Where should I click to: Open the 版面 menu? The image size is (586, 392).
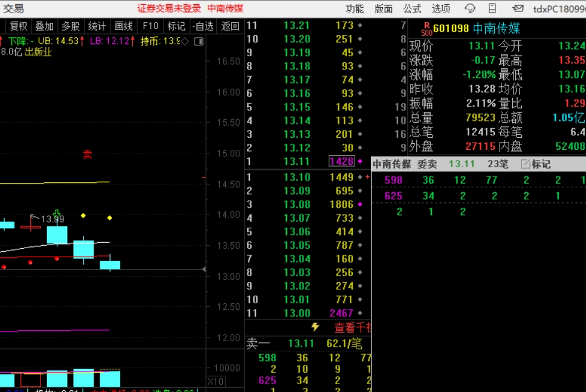click(x=384, y=8)
